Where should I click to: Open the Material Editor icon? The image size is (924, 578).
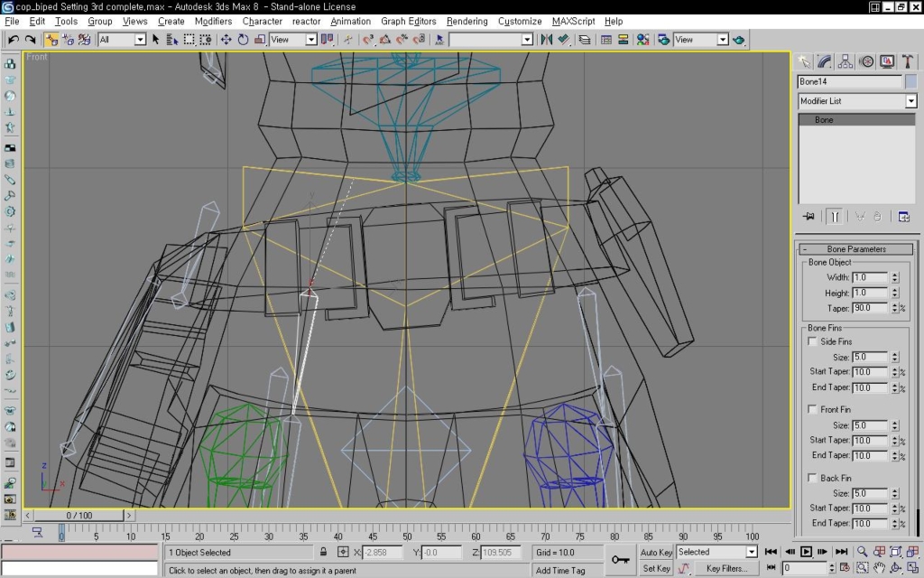(642, 40)
